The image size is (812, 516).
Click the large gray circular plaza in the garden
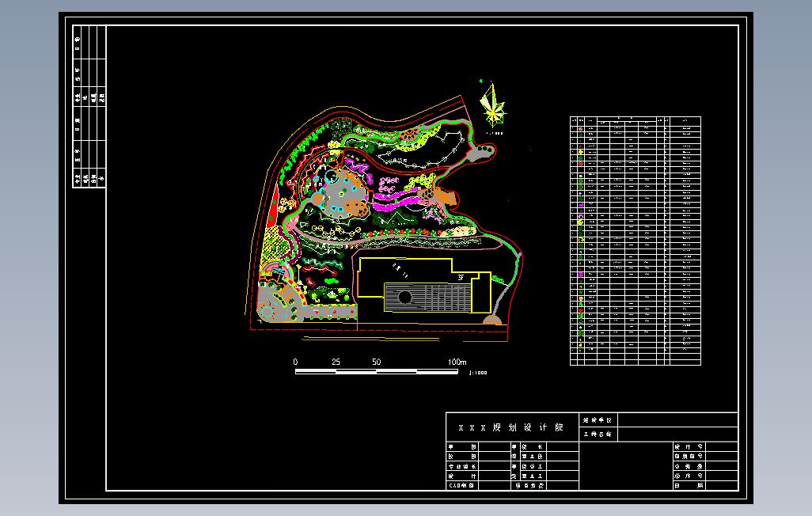click(x=342, y=193)
